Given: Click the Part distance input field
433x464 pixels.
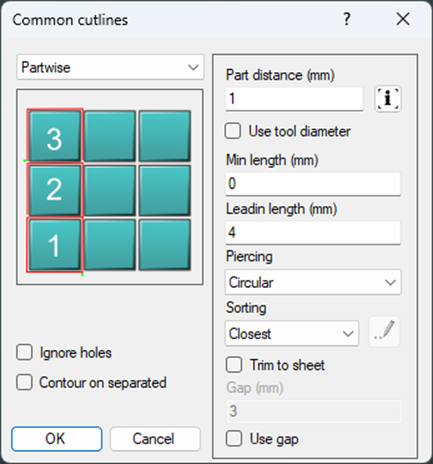Looking at the screenshot, I should click(x=294, y=99).
